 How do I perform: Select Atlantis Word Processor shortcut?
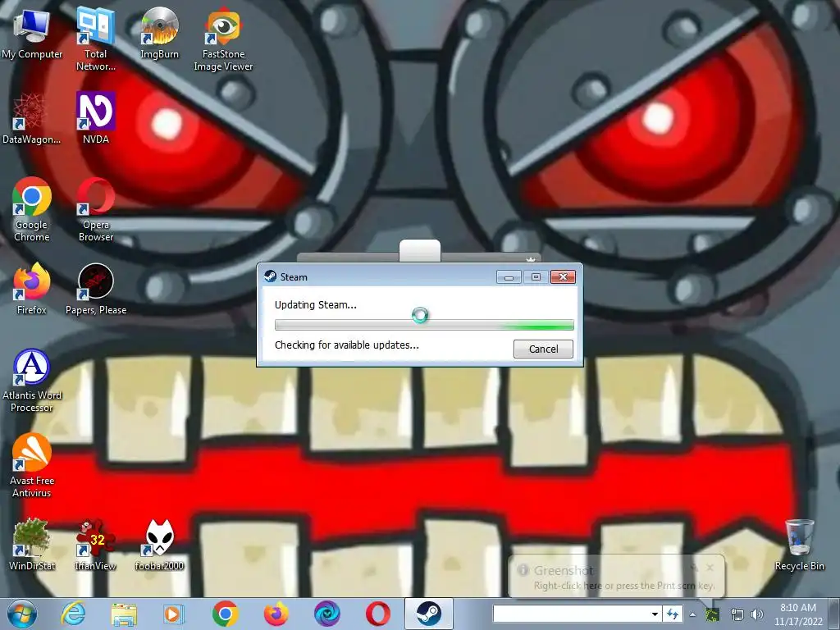point(32,381)
